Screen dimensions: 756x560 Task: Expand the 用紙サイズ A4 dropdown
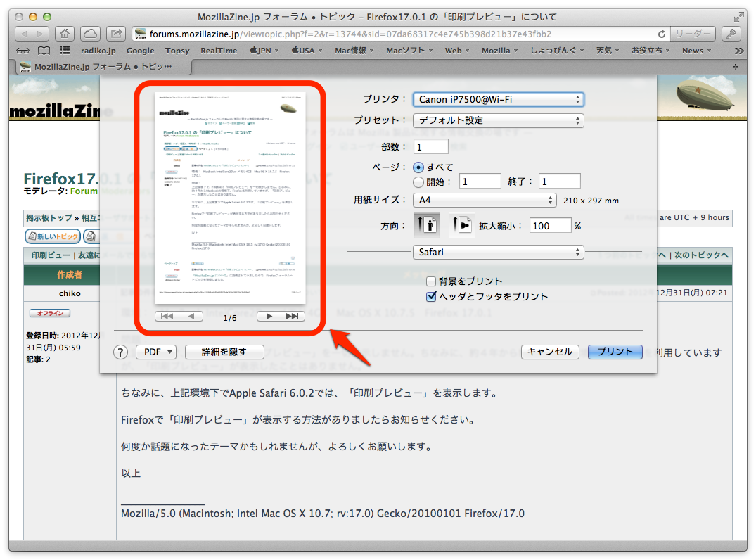pos(485,201)
